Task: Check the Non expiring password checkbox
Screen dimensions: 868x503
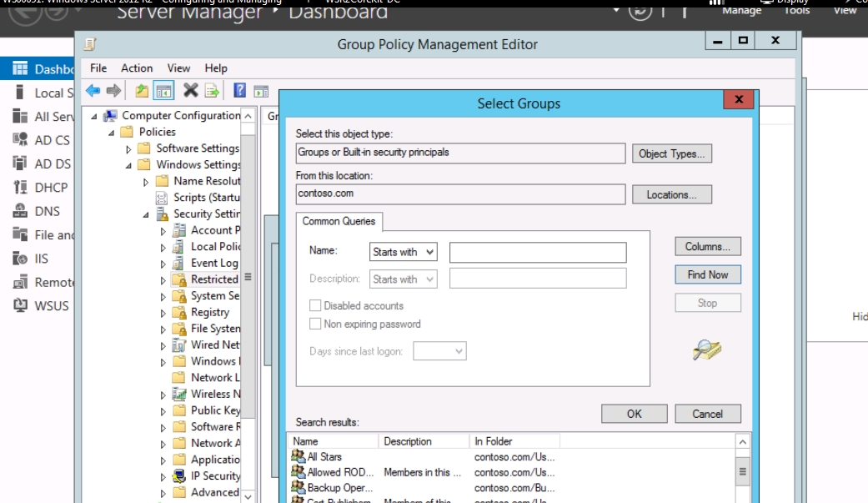Action: coord(315,324)
